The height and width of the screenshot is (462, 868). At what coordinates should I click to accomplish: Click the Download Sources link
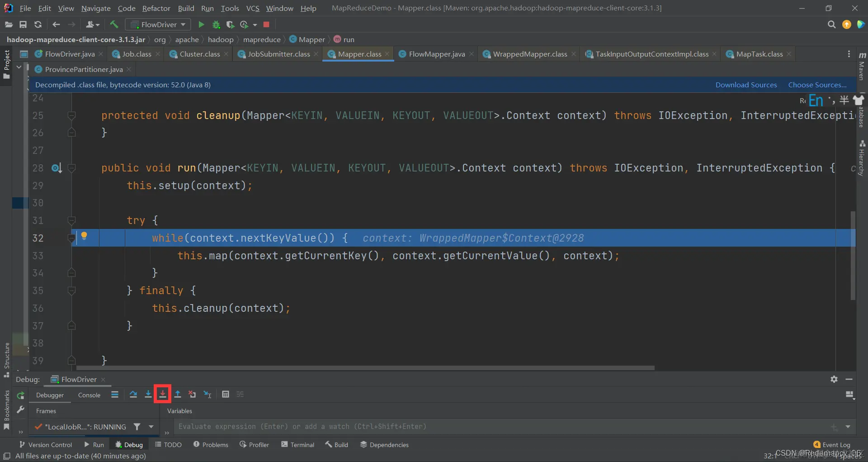pos(746,85)
